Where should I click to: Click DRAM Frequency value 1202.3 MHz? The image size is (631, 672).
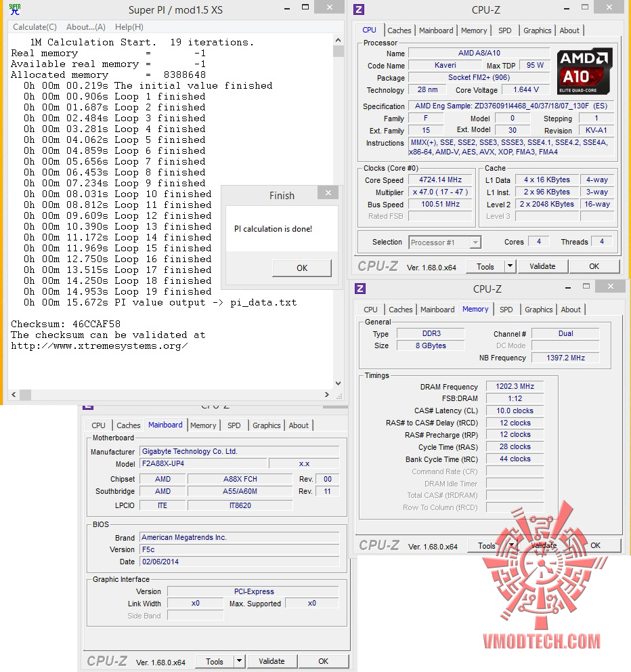point(515,386)
